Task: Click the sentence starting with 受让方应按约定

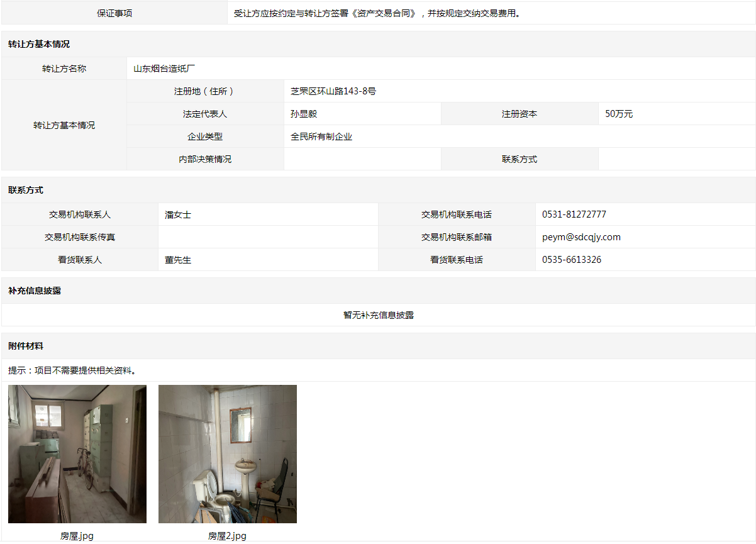Action: coord(377,13)
